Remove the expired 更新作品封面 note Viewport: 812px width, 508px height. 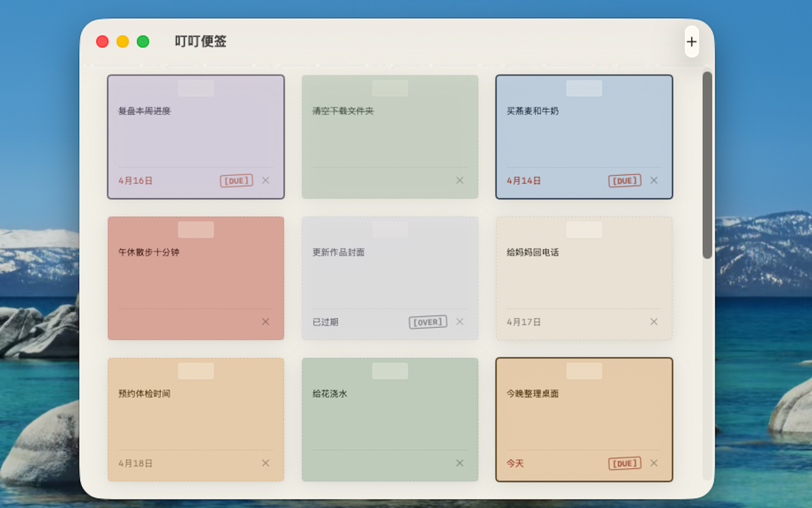point(460,322)
